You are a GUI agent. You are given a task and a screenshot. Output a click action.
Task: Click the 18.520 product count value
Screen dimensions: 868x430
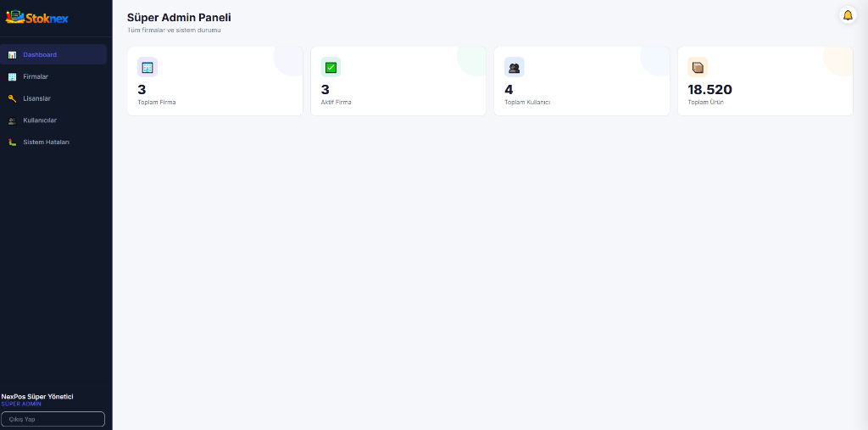(709, 90)
